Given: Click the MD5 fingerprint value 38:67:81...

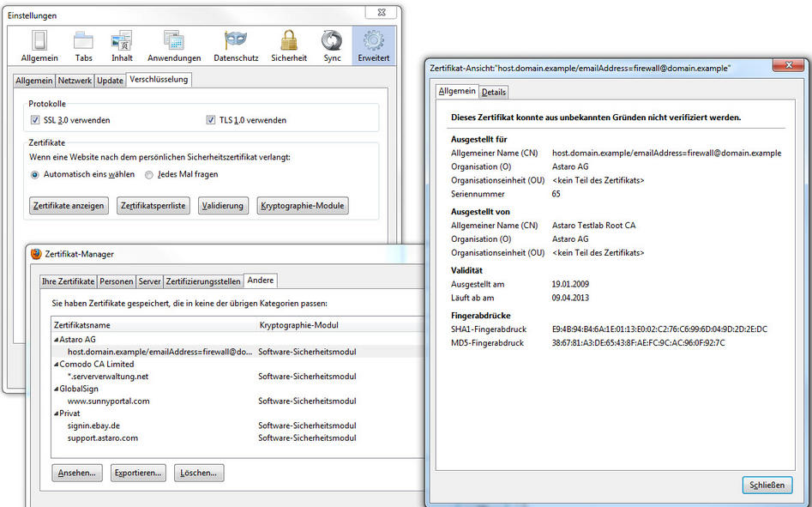Looking at the screenshot, I should 639,343.
